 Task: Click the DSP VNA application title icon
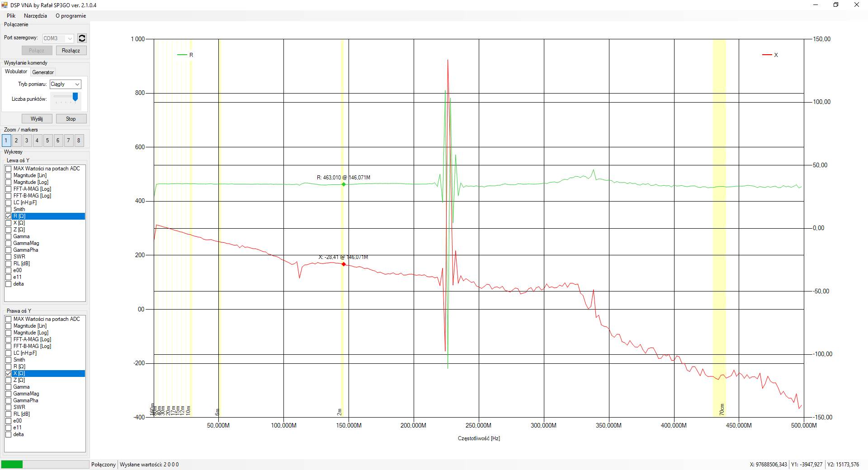click(5, 5)
